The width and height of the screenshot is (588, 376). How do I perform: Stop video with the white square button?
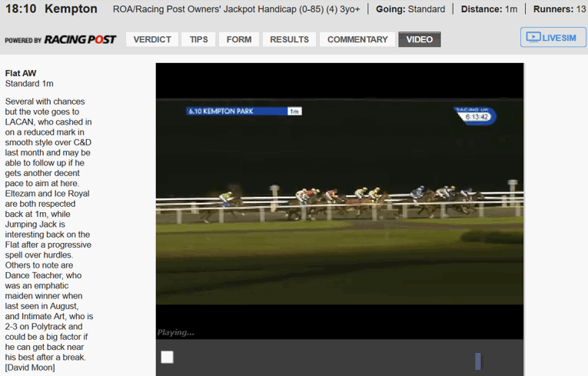point(168,357)
